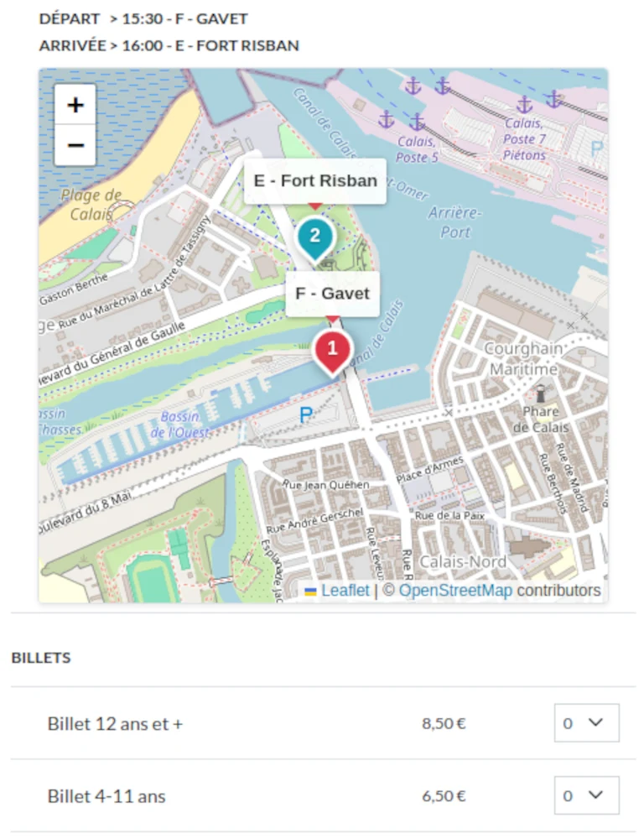644x839 pixels.
Task: Click the "Billet 12 ans et +" ticket label
Action: tap(115, 723)
